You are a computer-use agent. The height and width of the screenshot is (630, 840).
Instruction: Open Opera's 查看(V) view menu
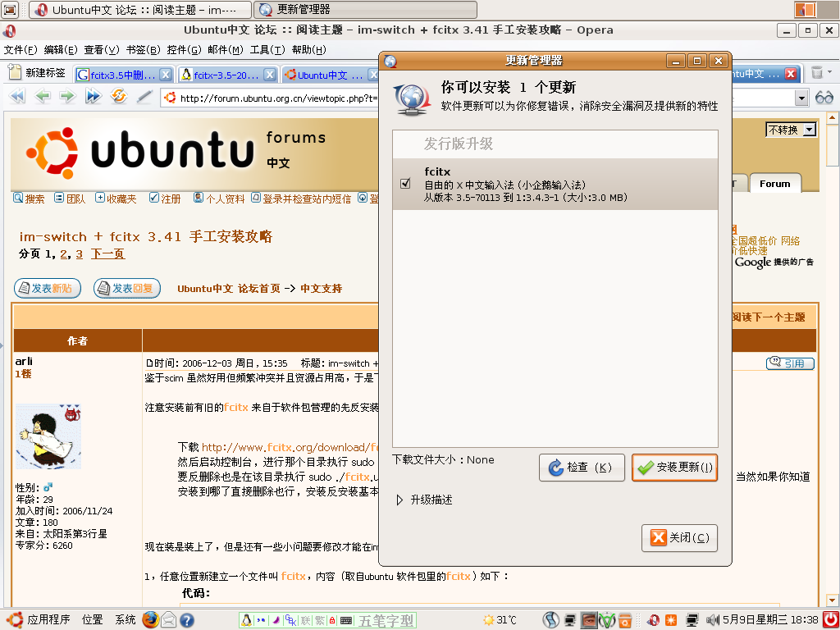[x=101, y=50]
